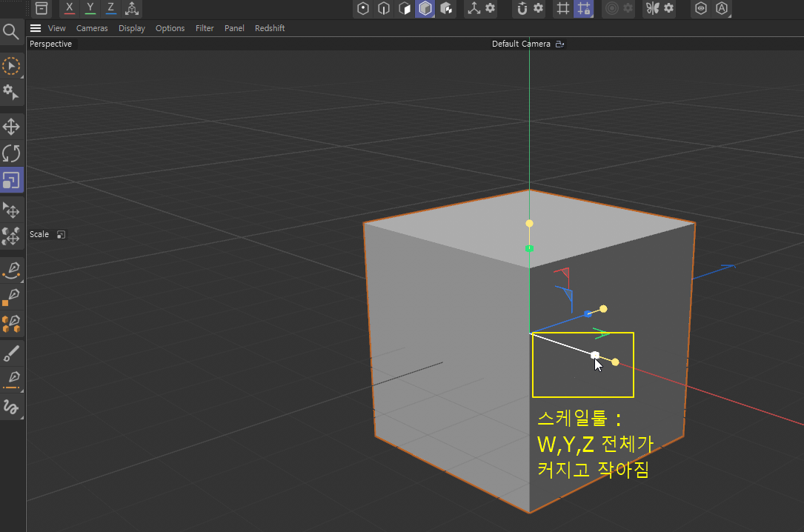Toggle Enable Axis mode

pos(474,8)
